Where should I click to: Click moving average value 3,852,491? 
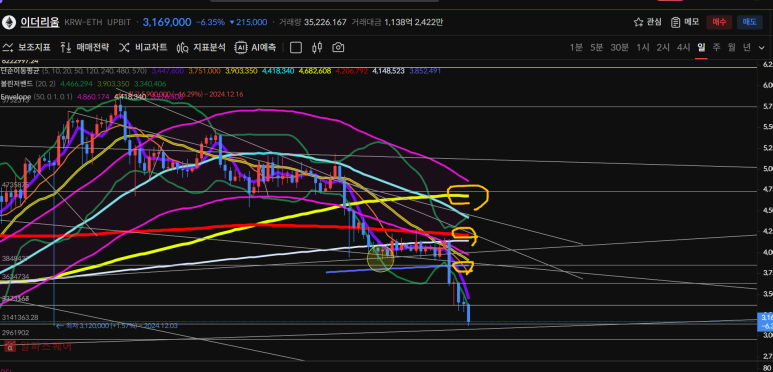[x=425, y=71]
